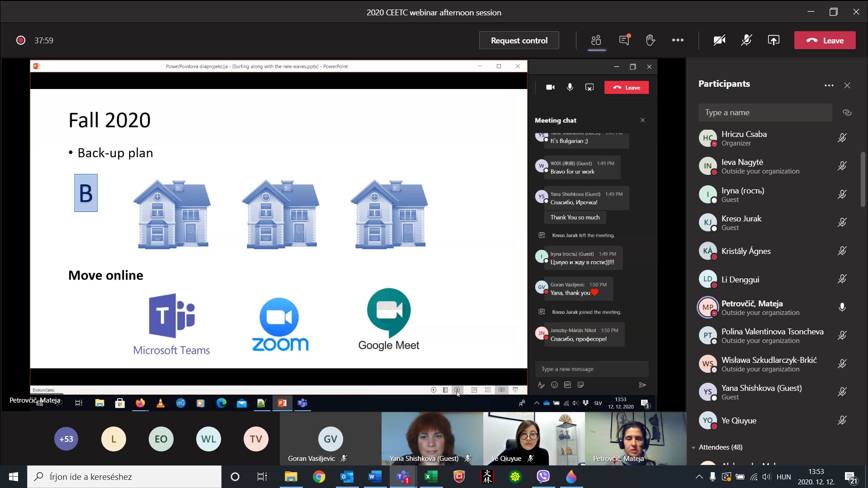Image resolution: width=868 pixels, height=488 pixels.
Task: Open the conversation chat icon
Action: (x=624, y=40)
